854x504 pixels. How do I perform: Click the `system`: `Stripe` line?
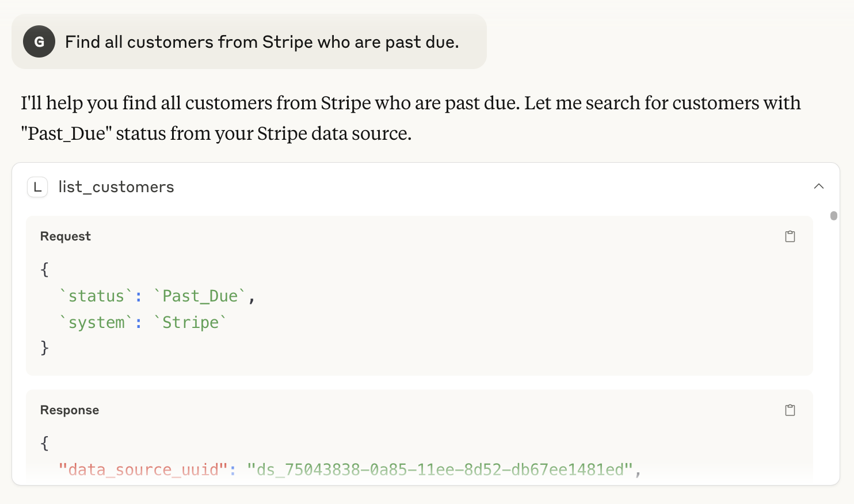[143, 323]
